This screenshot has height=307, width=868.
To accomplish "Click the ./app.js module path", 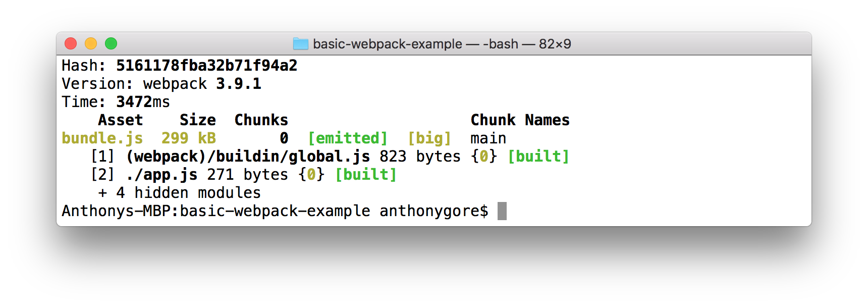I will click(x=161, y=175).
